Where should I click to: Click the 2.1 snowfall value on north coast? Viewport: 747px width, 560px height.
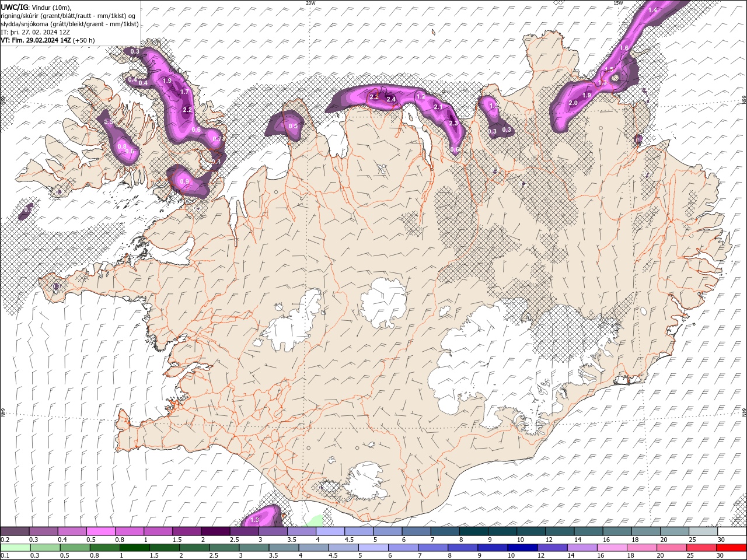(438, 107)
